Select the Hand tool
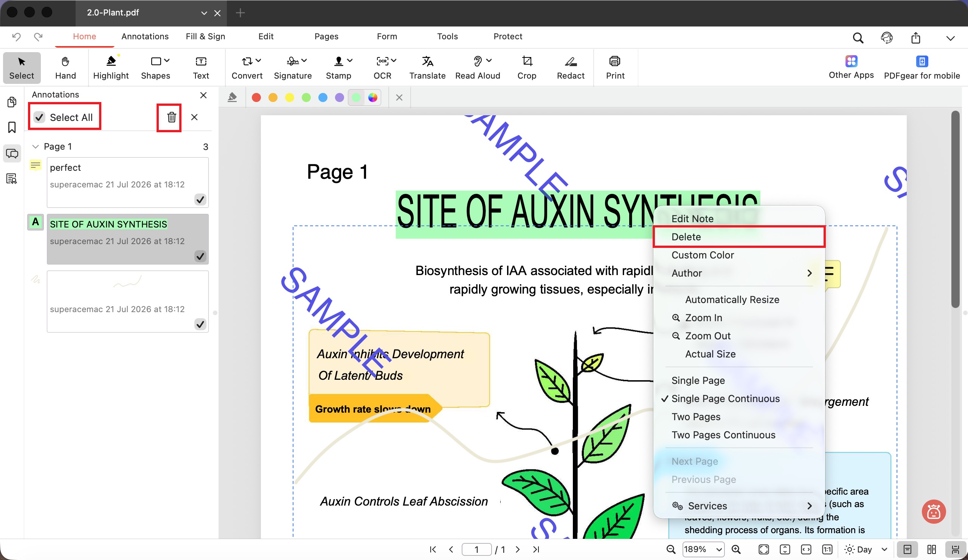 65,68
